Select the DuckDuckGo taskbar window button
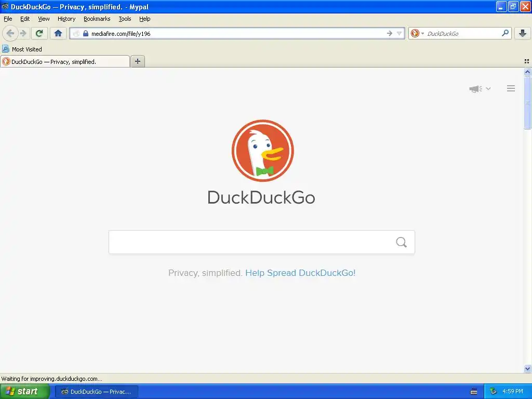 (97, 392)
